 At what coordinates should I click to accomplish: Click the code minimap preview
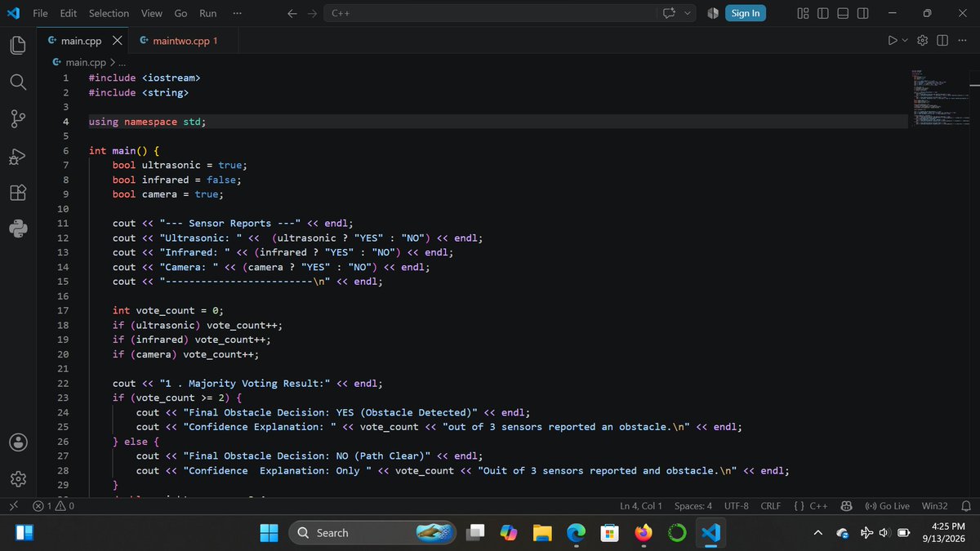tap(941, 98)
